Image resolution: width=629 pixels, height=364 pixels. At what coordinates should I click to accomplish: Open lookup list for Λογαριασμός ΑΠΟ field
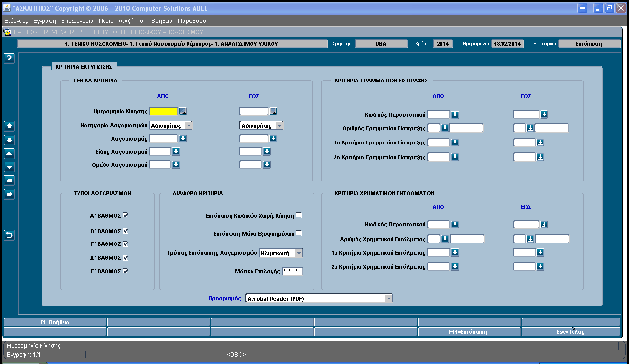pyautogui.click(x=176, y=139)
